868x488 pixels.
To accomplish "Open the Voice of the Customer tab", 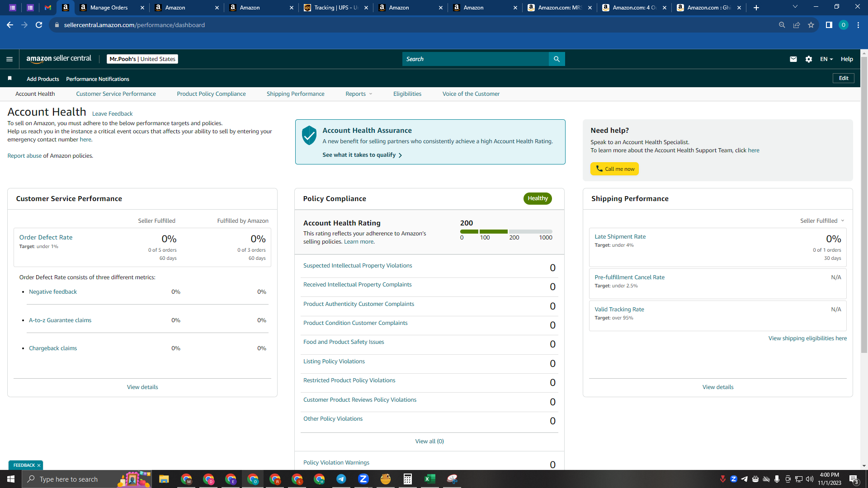I will tap(471, 94).
